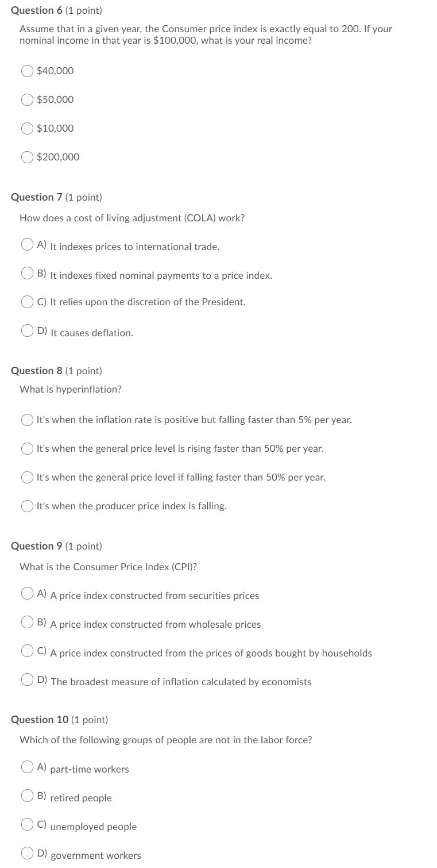Viewport: 437px width, 868px height.
Task: Pick the first answer for the hyperinflation question
Action: coord(26,420)
